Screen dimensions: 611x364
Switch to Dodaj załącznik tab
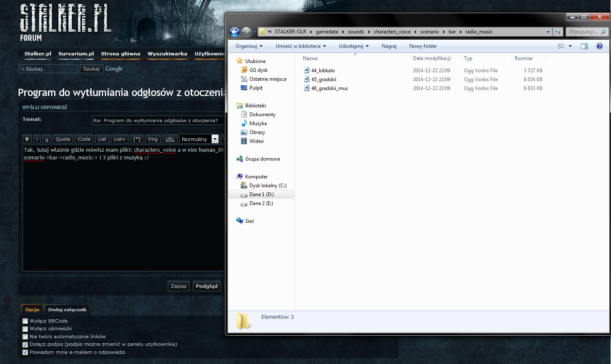(x=67, y=309)
